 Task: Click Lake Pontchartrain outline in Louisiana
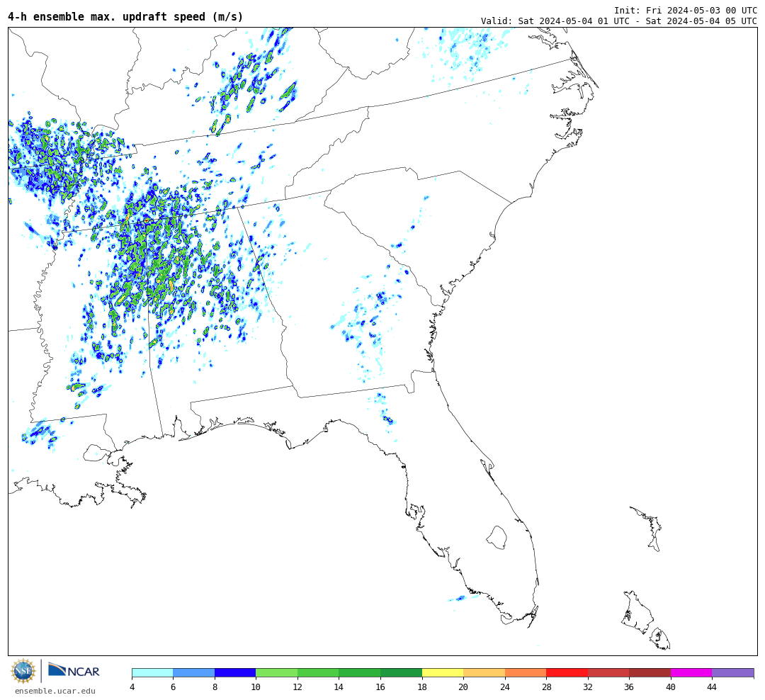[94, 453]
